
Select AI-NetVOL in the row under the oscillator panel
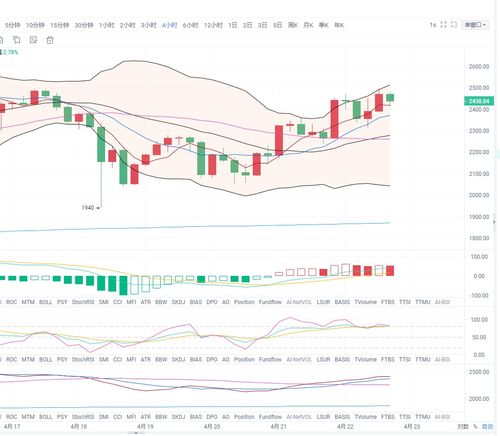[x=299, y=359]
